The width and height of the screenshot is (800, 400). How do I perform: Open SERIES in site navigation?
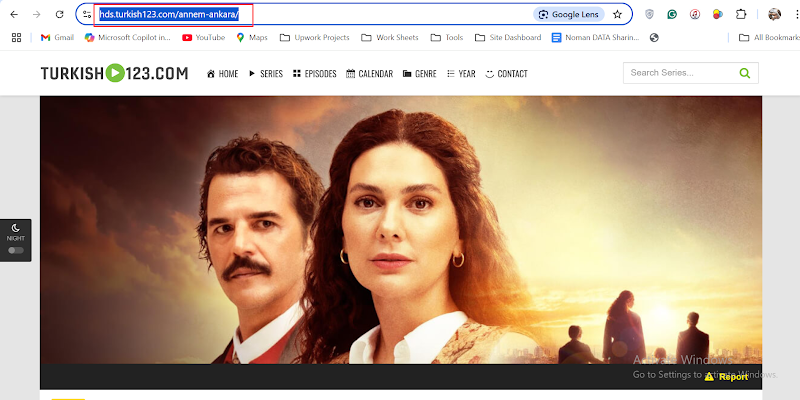tap(266, 73)
